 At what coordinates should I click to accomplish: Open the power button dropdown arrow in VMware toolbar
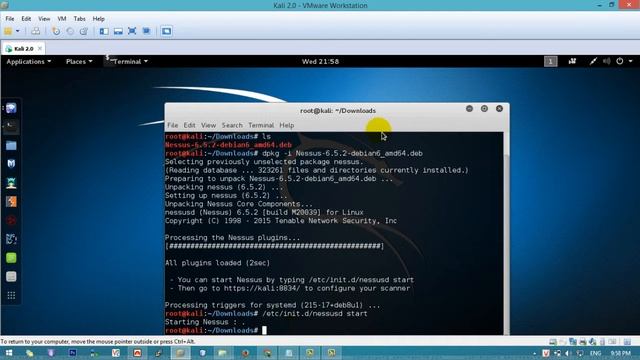tap(18, 31)
